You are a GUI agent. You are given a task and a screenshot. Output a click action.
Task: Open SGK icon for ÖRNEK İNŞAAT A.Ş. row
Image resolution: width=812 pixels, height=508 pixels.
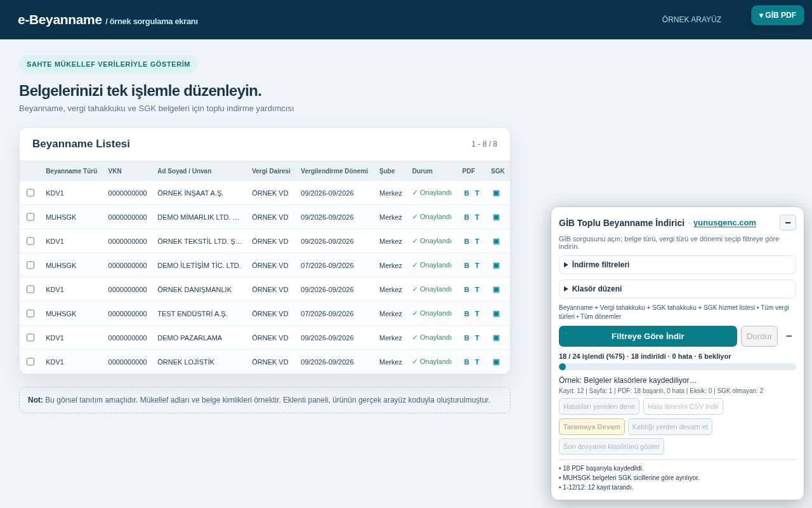point(496,193)
